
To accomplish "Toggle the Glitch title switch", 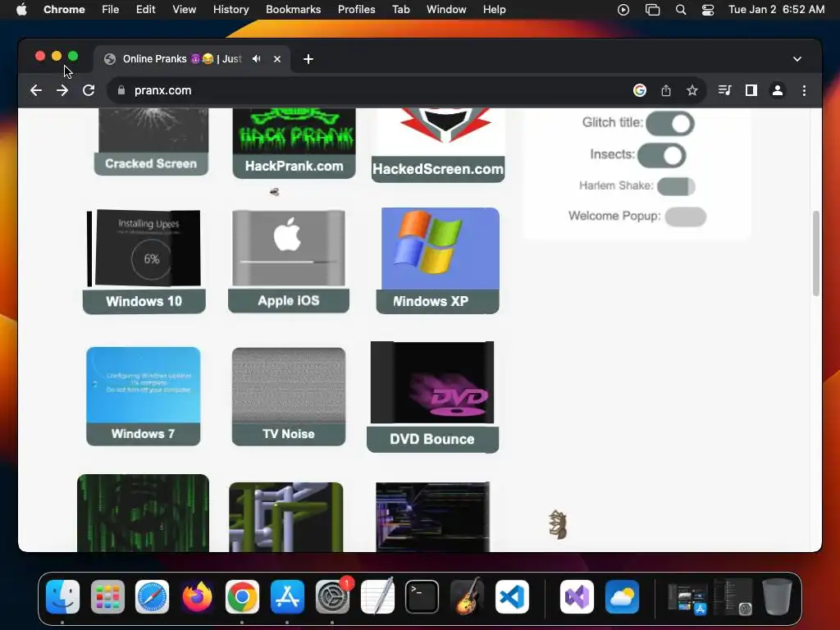I will tap(670, 123).
